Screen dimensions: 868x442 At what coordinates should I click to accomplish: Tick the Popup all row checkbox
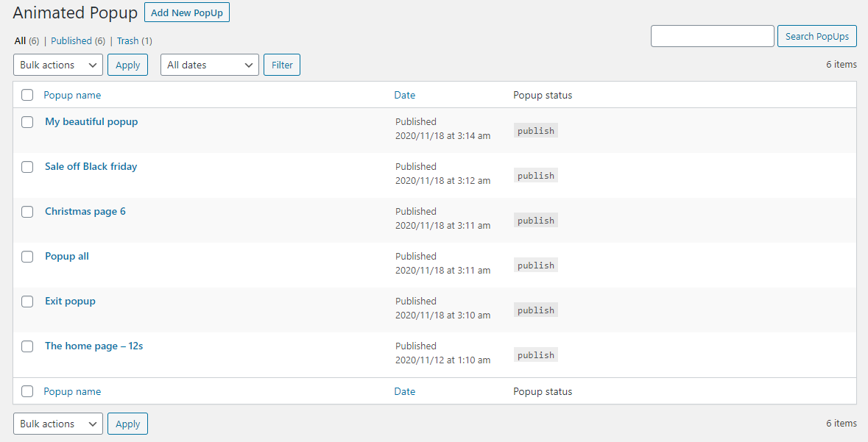pos(27,256)
